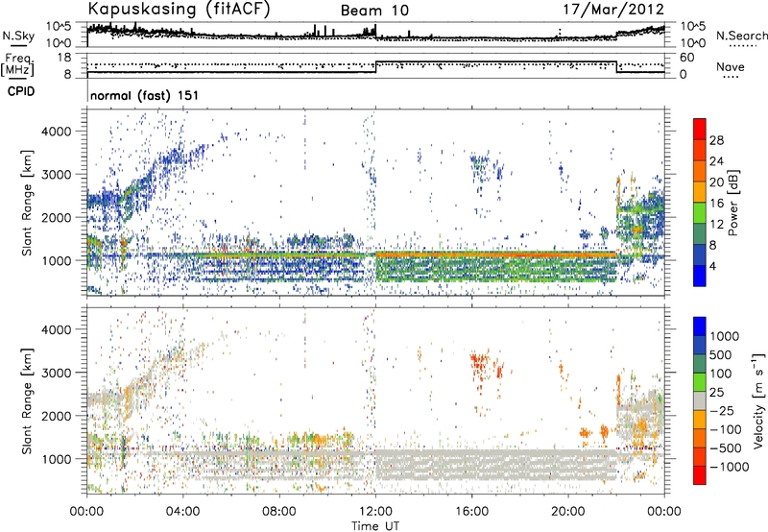Click the frequency line step-up at 12:00
768x532 pixels.
pyautogui.click(x=375, y=67)
